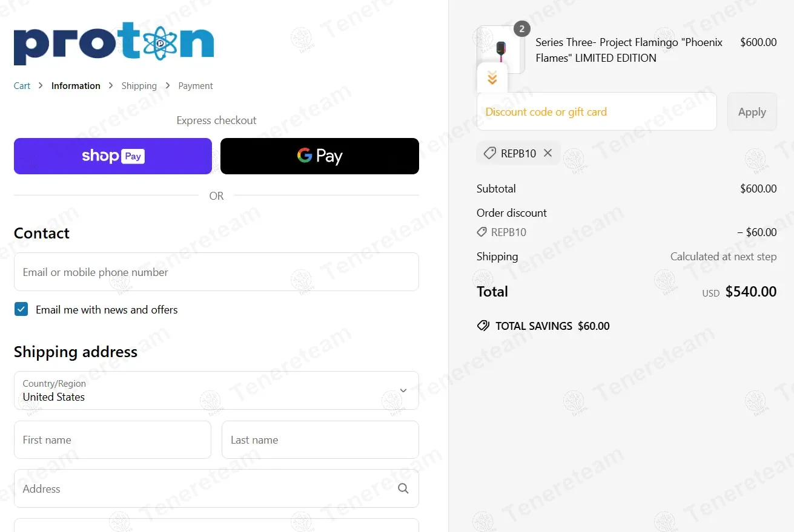This screenshot has height=532, width=794.
Task: Click the product quantity badge showing 2
Action: click(x=521, y=28)
